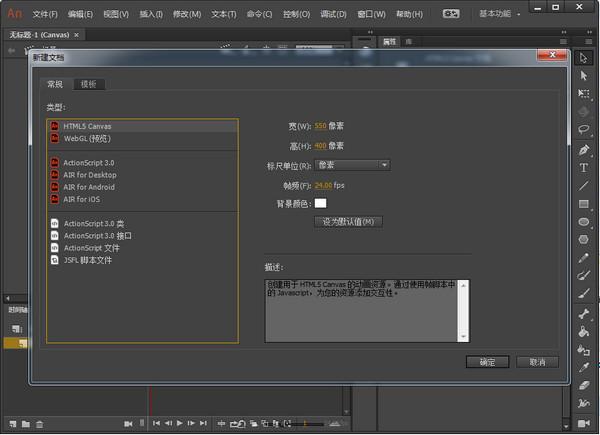Open the 窗口(W) menu
The image size is (600, 435).
[x=371, y=14]
